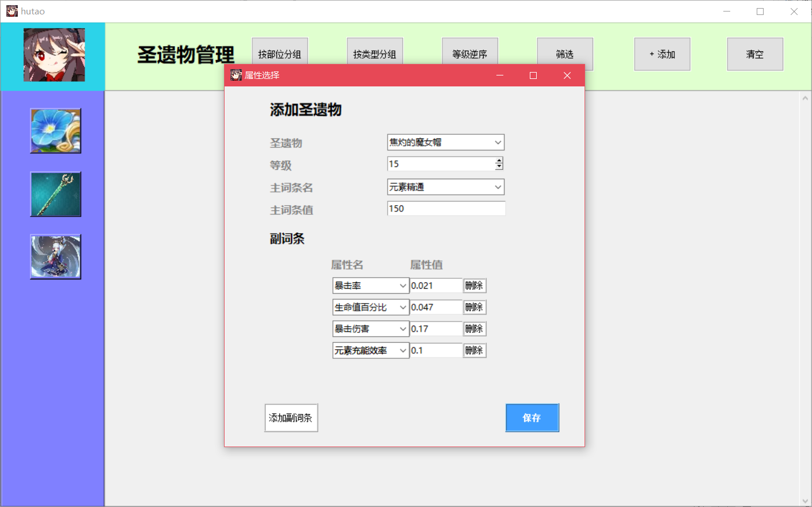Focus the 主词条值 field showing 150

click(x=446, y=209)
